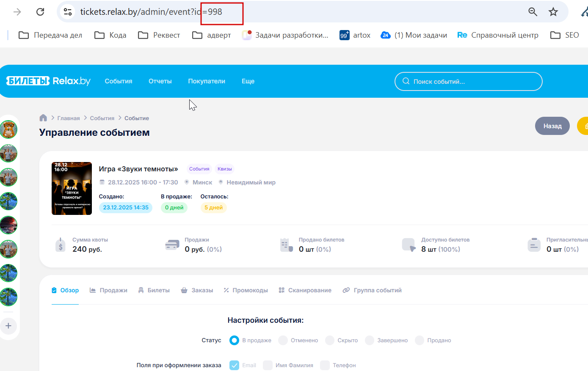Select the Скрыто status radio
This screenshot has width=588, height=371.
click(x=330, y=340)
